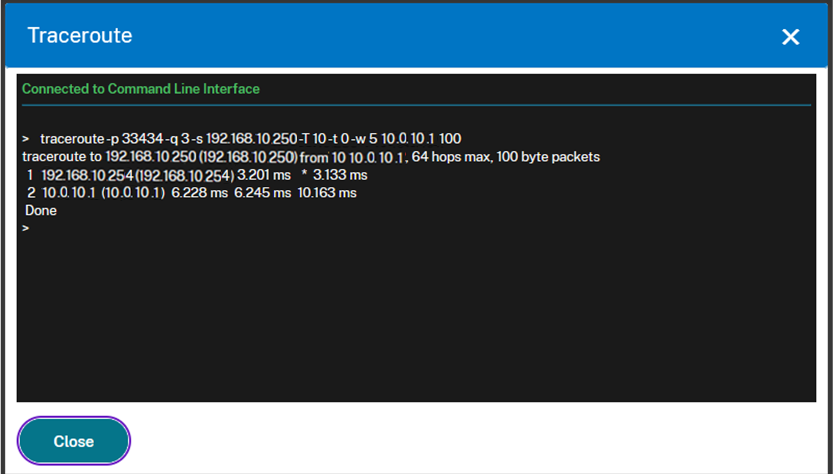Click the X icon in Traceroute header
This screenshot has width=833, height=474.
(790, 37)
